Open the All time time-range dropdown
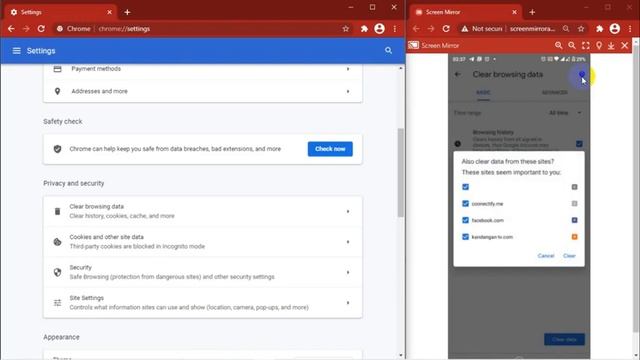640x360 pixels. pyautogui.click(x=565, y=113)
